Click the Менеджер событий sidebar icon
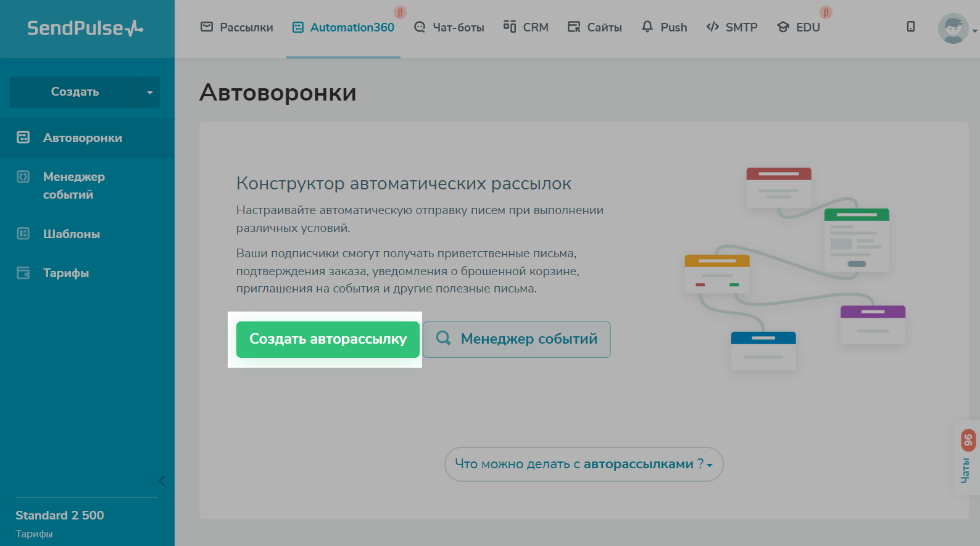 click(x=23, y=177)
